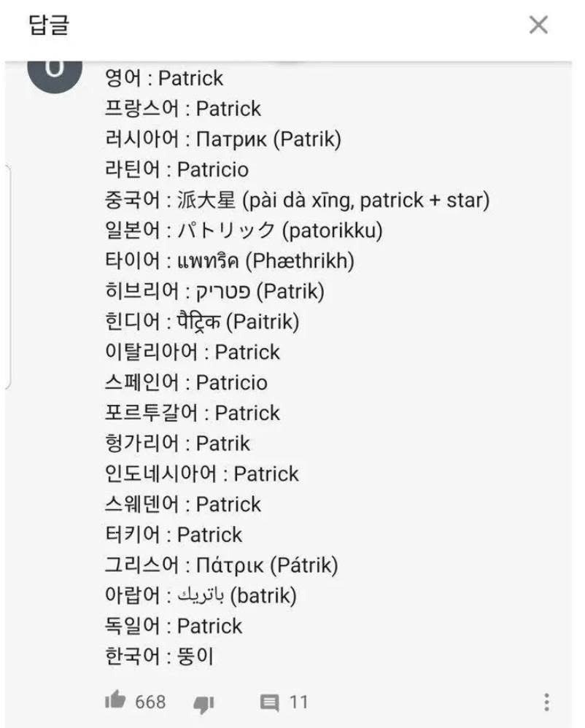Click the Hindi (Paitrik) translation line
Viewport: 585px width, 728px height.
pos(202,322)
